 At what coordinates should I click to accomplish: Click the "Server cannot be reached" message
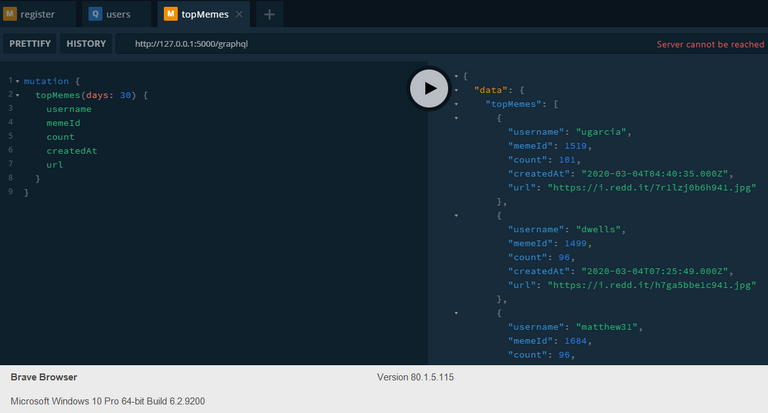point(710,45)
